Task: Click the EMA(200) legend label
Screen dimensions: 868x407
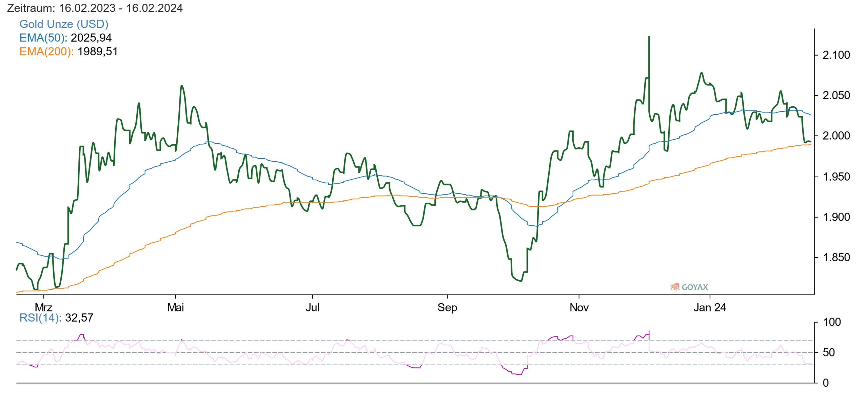Action: point(46,52)
